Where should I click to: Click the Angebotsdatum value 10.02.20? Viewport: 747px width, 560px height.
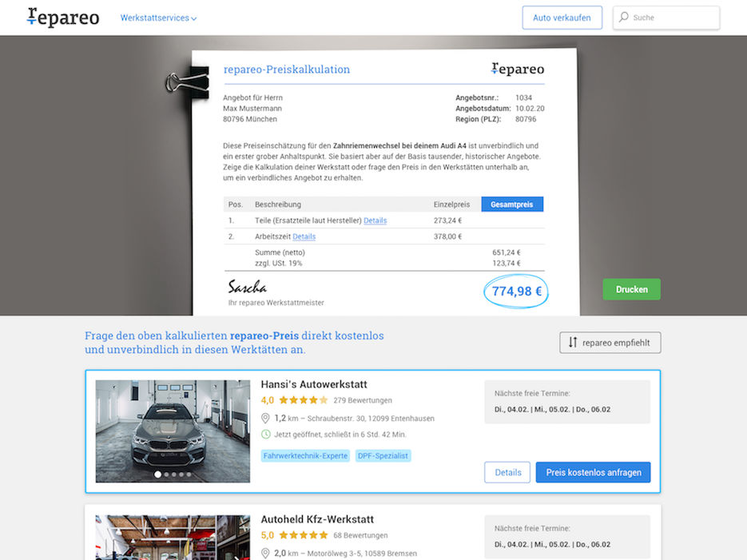[x=530, y=108]
